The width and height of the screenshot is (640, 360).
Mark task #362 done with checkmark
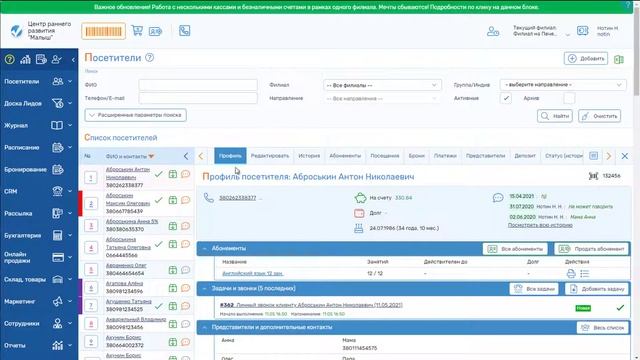pos(620,308)
